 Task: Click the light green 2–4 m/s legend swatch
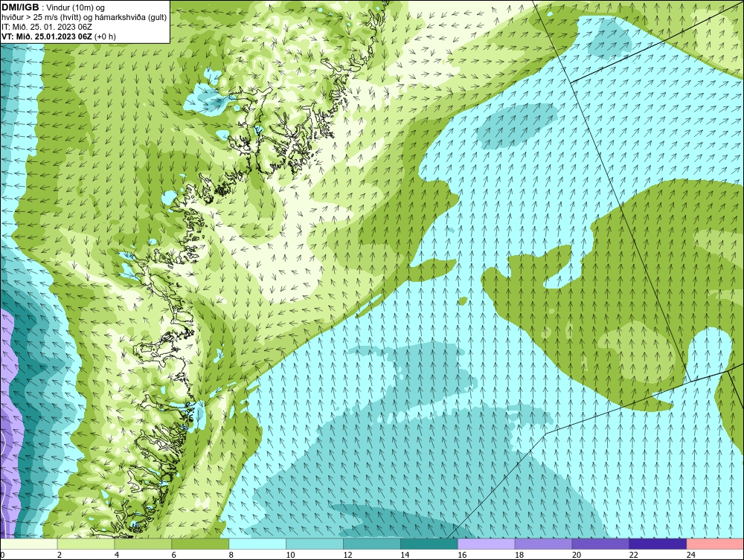point(86,544)
